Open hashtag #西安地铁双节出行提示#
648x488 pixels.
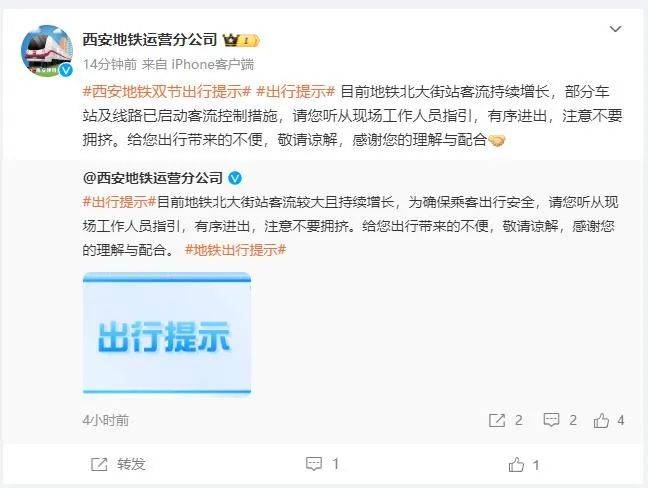(167, 91)
